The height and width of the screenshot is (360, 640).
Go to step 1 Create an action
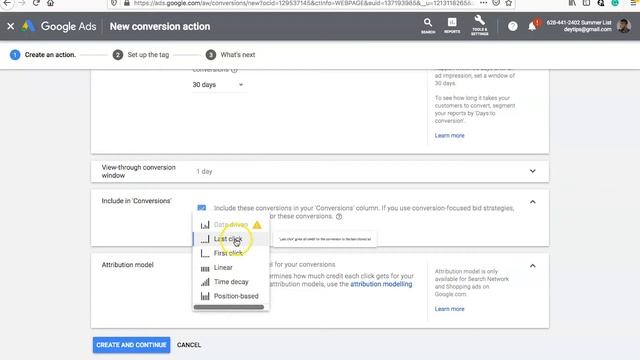[x=43, y=55]
